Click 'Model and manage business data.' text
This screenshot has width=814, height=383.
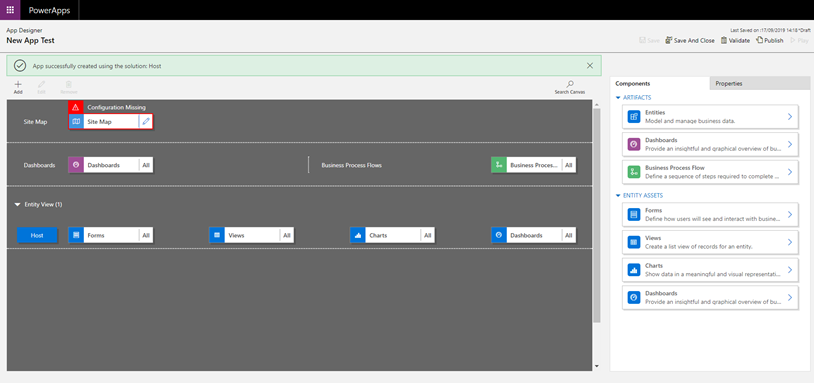pyautogui.click(x=690, y=121)
